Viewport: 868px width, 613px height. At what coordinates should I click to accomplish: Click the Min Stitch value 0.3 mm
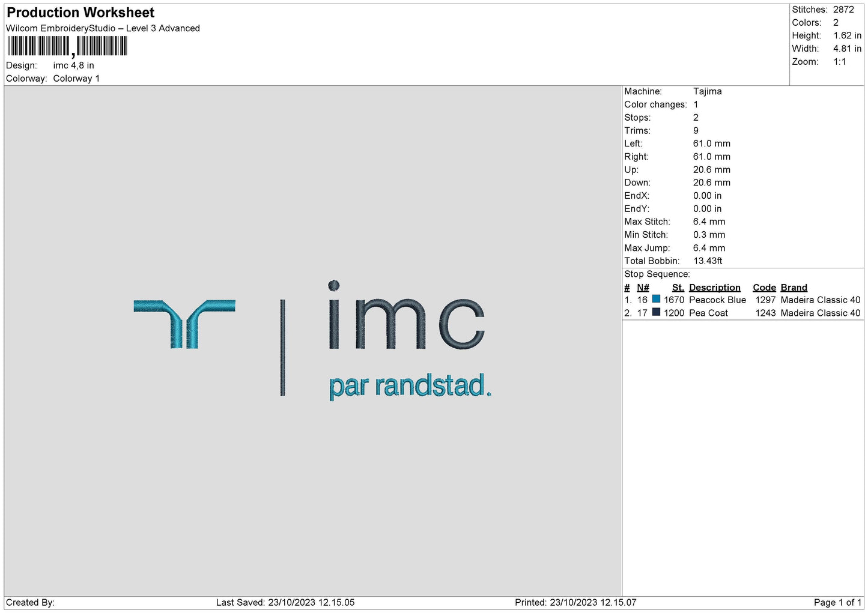point(709,235)
